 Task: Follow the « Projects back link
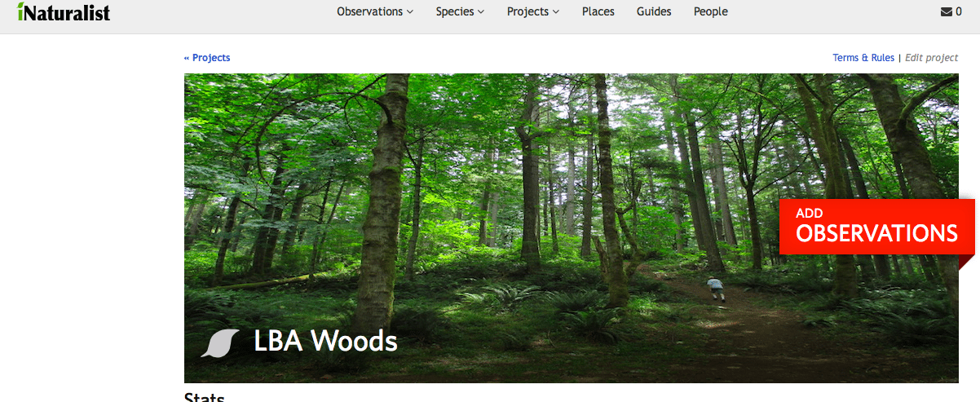point(207,58)
